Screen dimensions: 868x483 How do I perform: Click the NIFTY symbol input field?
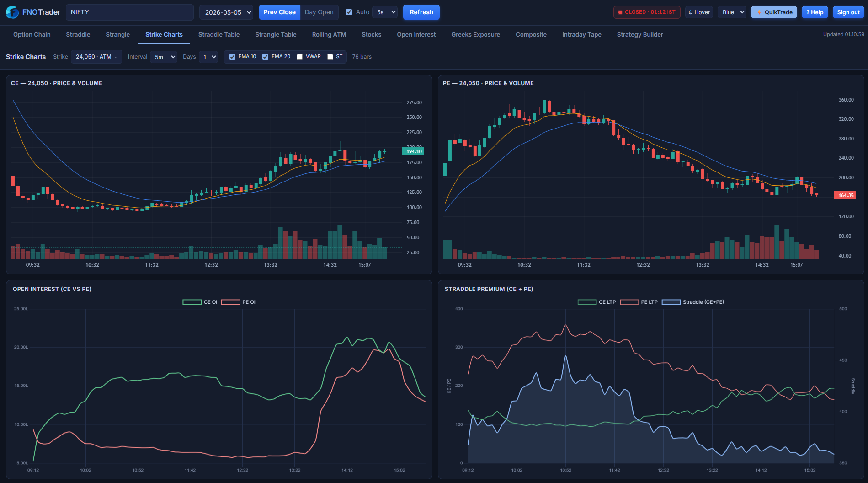[x=130, y=12]
